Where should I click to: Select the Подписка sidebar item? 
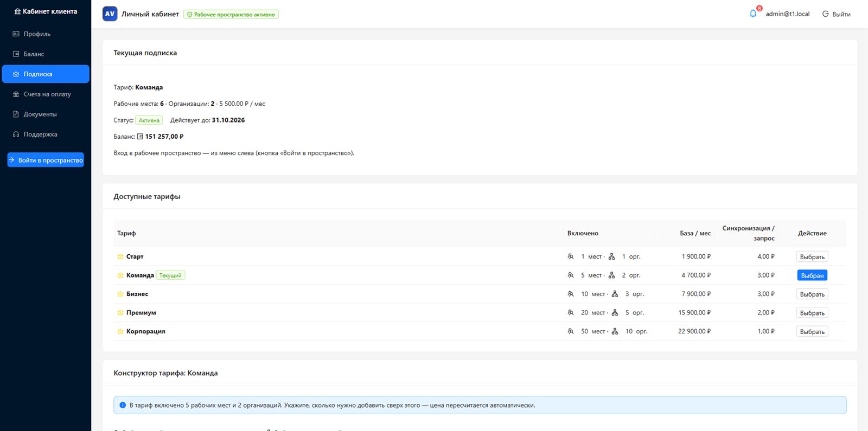tap(46, 74)
